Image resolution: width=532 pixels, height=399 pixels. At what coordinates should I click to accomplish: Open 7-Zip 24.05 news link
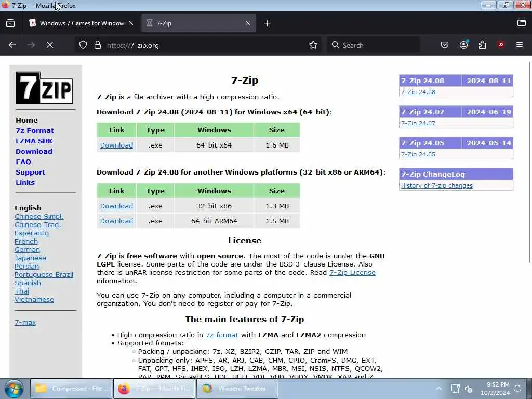[x=418, y=154]
